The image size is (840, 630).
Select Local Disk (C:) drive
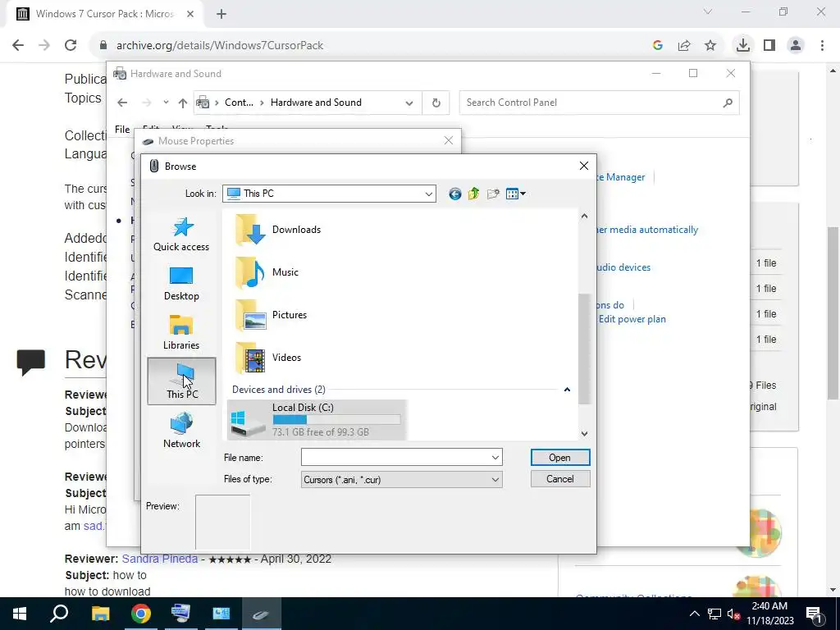coord(316,420)
